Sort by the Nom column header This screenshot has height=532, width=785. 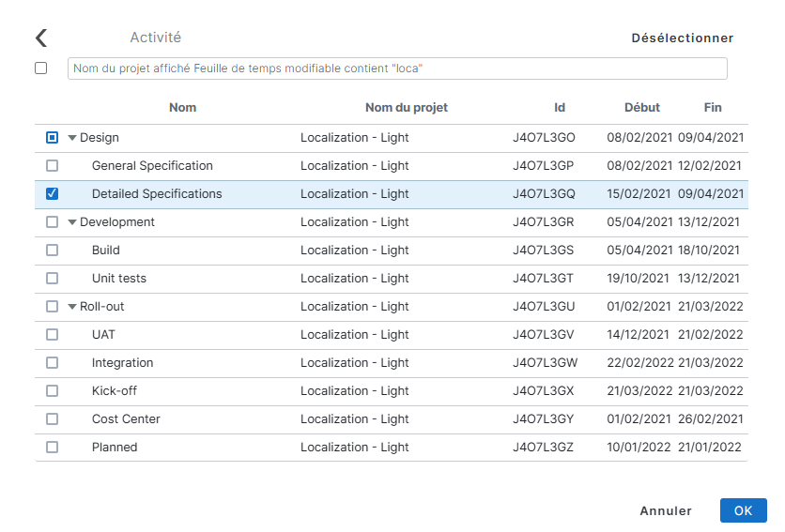click(182, 108)
